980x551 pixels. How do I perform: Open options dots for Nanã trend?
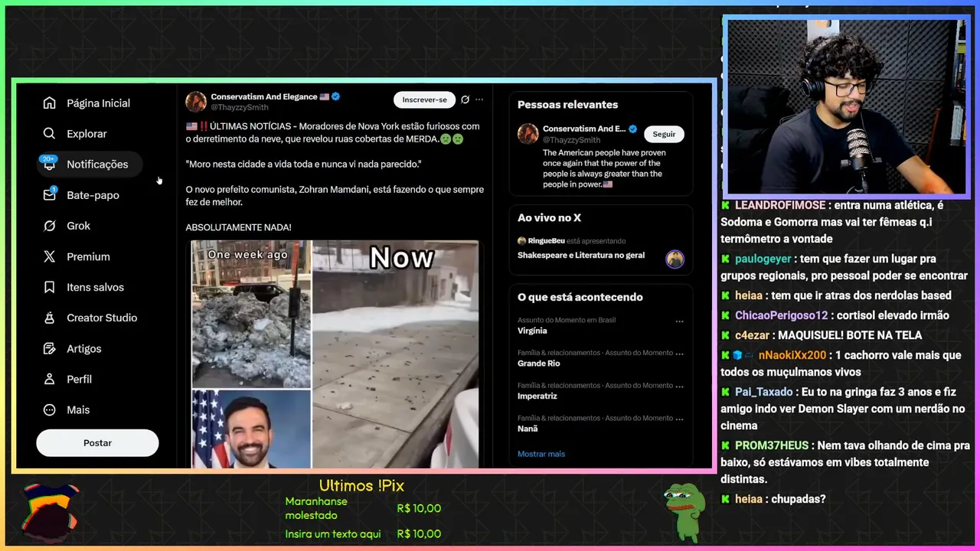click(x=679, y=419)
